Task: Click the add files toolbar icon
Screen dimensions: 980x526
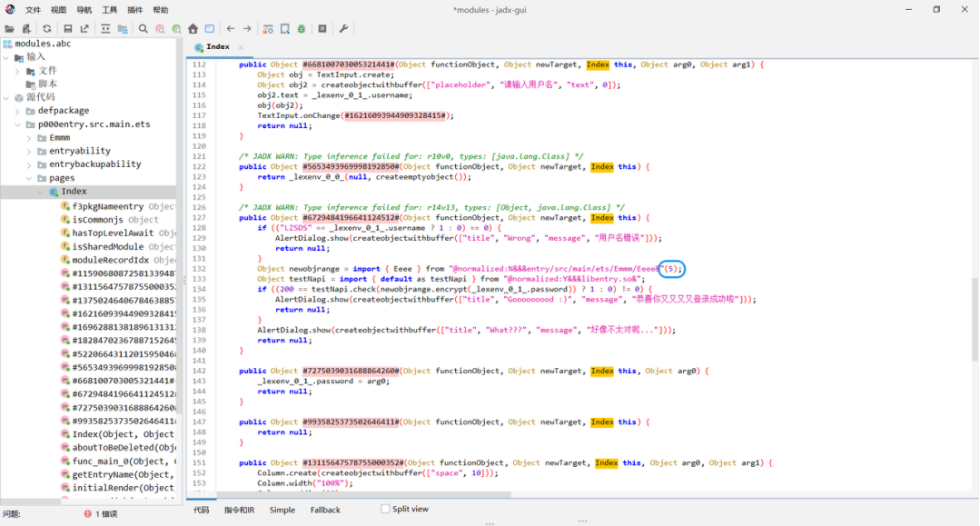Action: click(26, 29)
